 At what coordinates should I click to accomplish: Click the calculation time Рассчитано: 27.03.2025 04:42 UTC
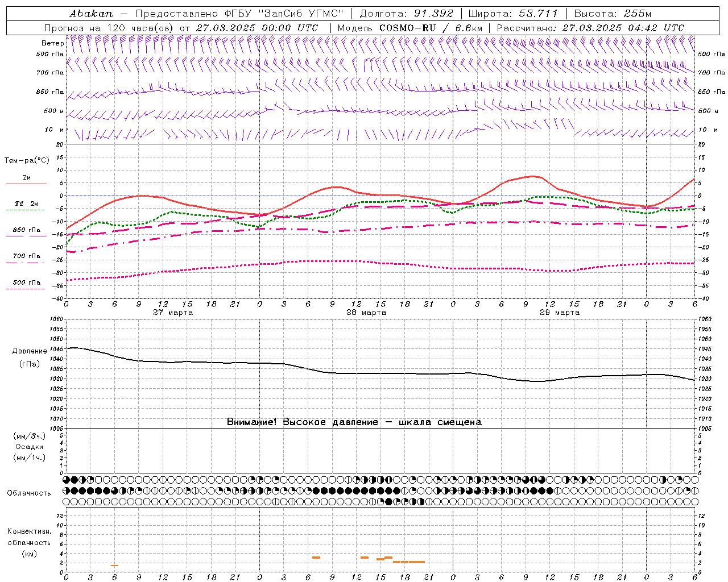pyautogui.click(x=590, y=28)
